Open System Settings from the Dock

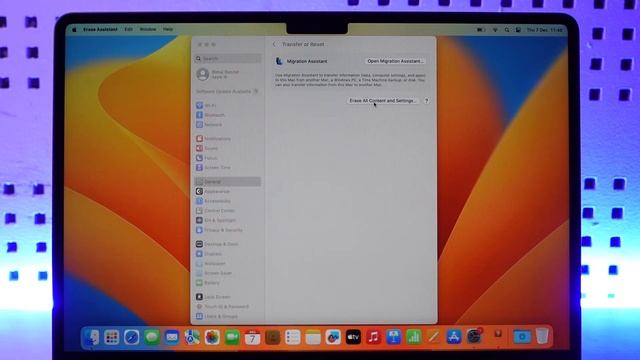click(474, 337)
